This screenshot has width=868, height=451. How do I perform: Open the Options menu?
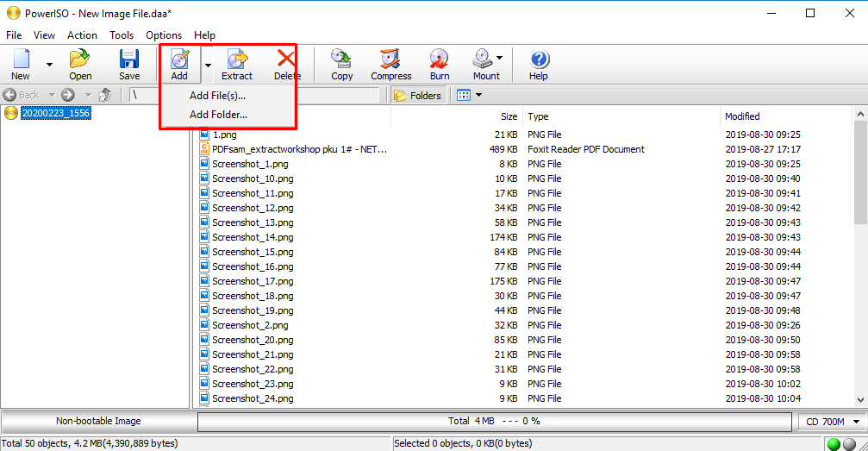tap(164, 34)
